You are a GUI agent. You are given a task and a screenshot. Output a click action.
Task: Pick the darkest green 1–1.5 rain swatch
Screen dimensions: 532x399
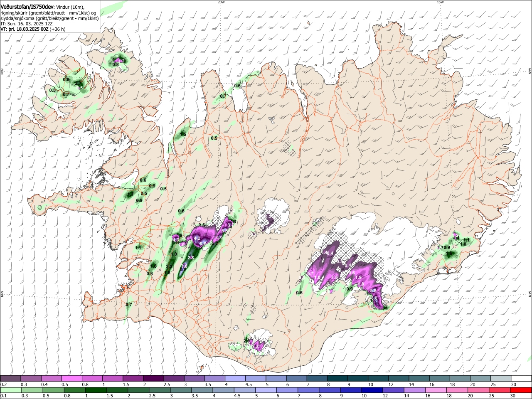(x=96, y=390)
